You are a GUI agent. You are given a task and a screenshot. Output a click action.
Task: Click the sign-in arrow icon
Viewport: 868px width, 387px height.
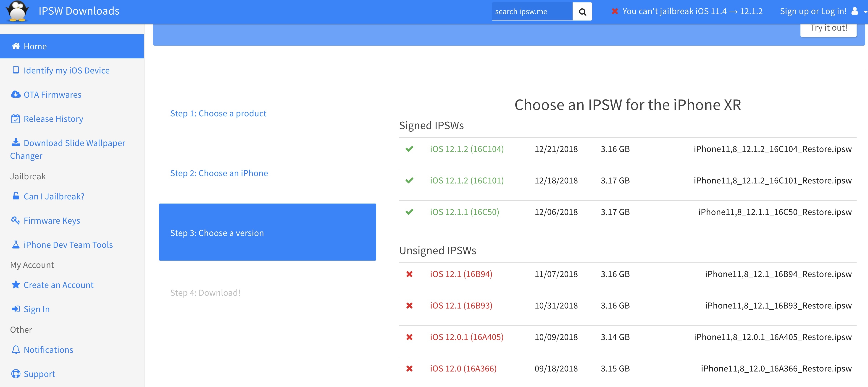(x=16, y=309)
